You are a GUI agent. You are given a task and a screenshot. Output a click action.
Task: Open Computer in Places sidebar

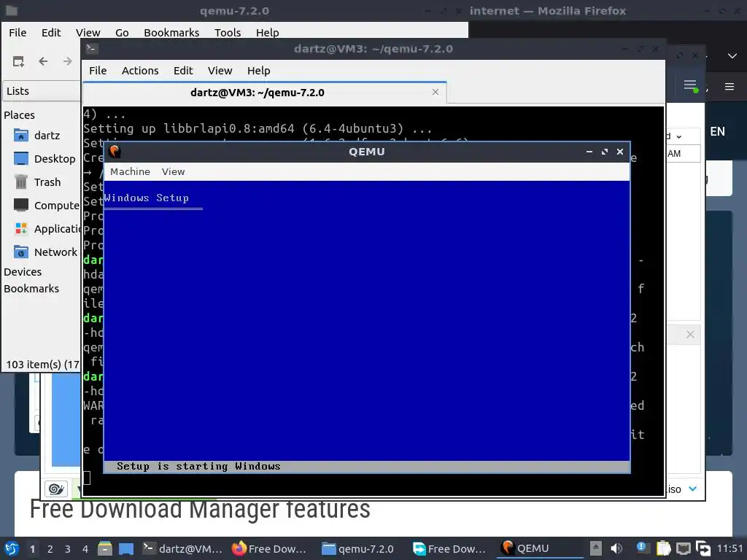pos(46,205)
